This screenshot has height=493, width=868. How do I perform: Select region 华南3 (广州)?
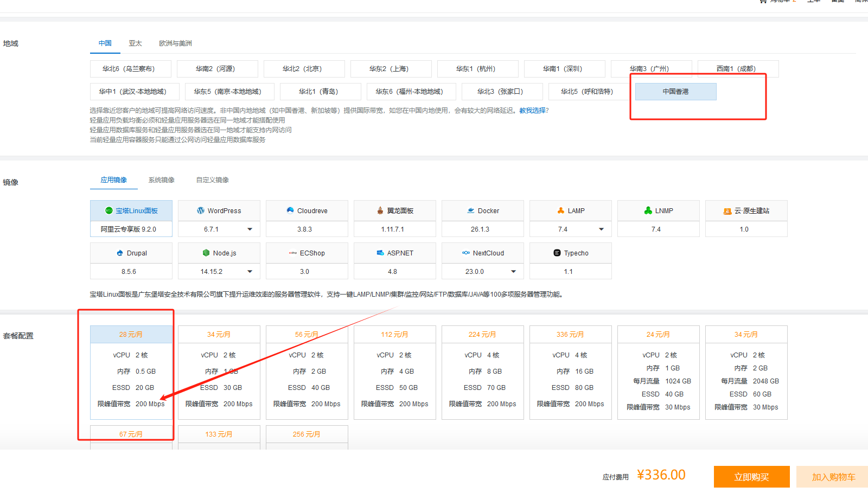(652, 69)
